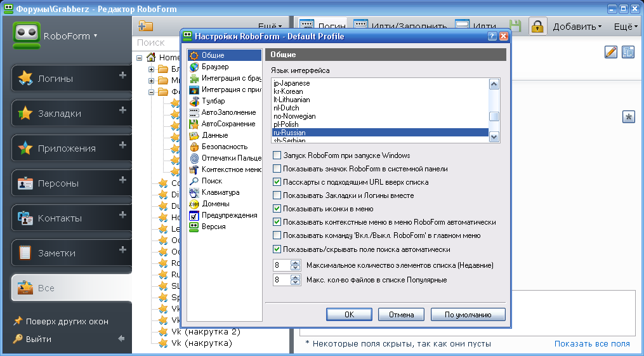The width and height of the screenshot is (644, 356).
Task: Toggle Показывать контекстные меню автоматически checkbox
Action: pos(277,222)
